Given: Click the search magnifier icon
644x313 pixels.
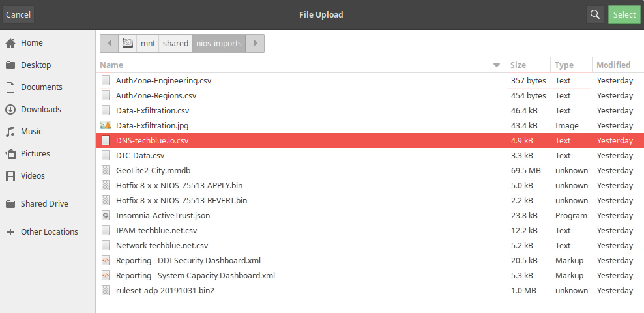Looking at the screenshot, I should tap(594, 14).
